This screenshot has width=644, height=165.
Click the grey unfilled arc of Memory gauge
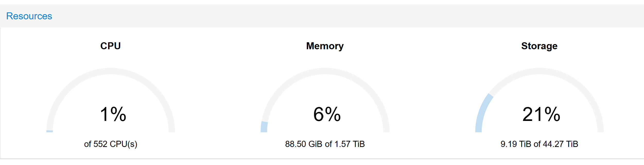pyautogui.click(x=325, y=71)
